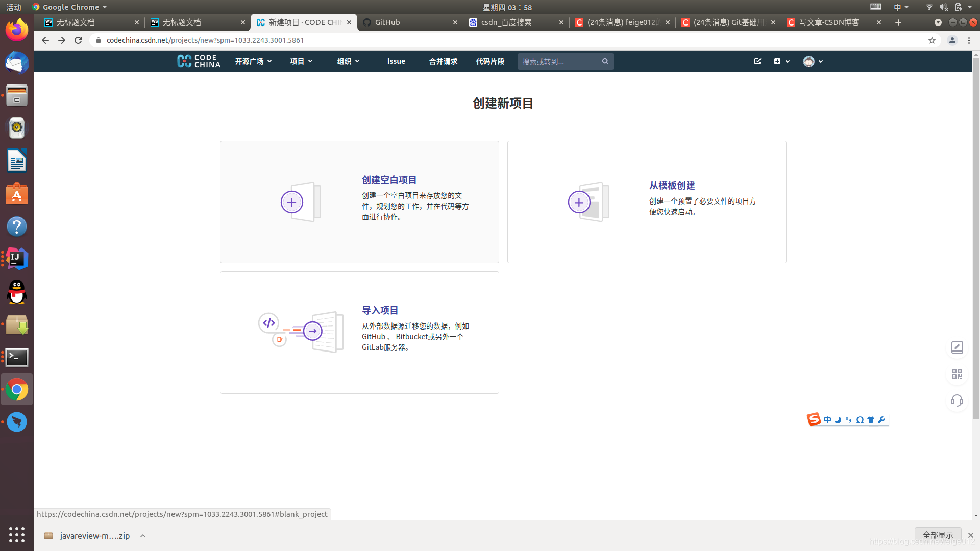Open QQ penguin app from the dock
Screen dimensions: 980x551
tap(17, 292)
